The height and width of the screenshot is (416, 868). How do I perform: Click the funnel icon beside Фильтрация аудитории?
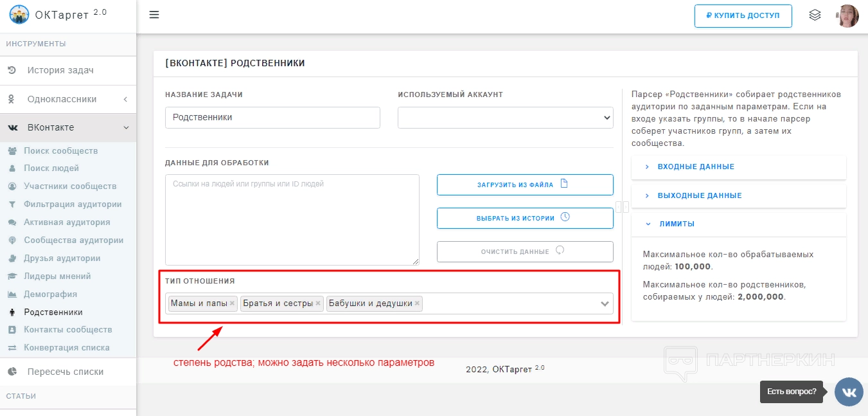coord(12,204)
